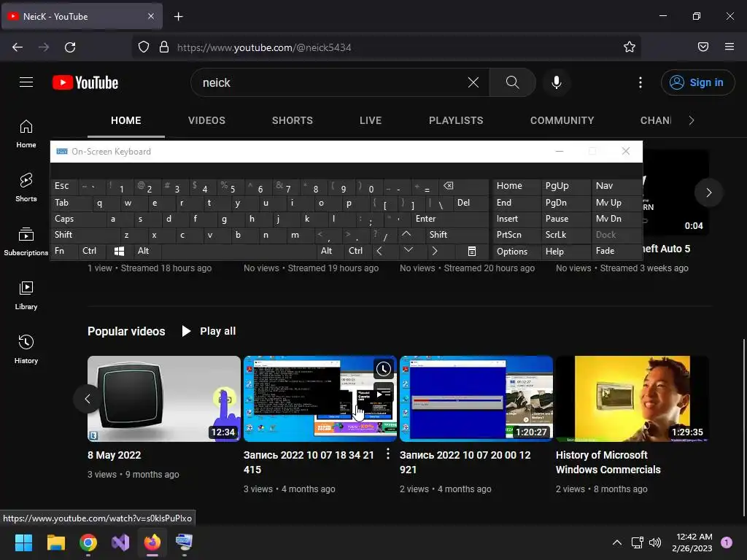747x560 pixels.
Task: Open the YouTube guide hamburger menu
Action: [26, 82]
